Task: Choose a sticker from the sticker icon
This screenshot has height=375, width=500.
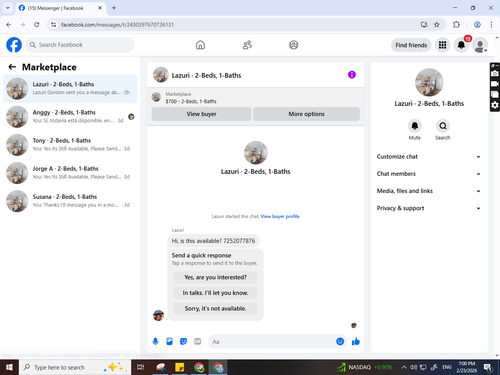Action: [183, 341]
